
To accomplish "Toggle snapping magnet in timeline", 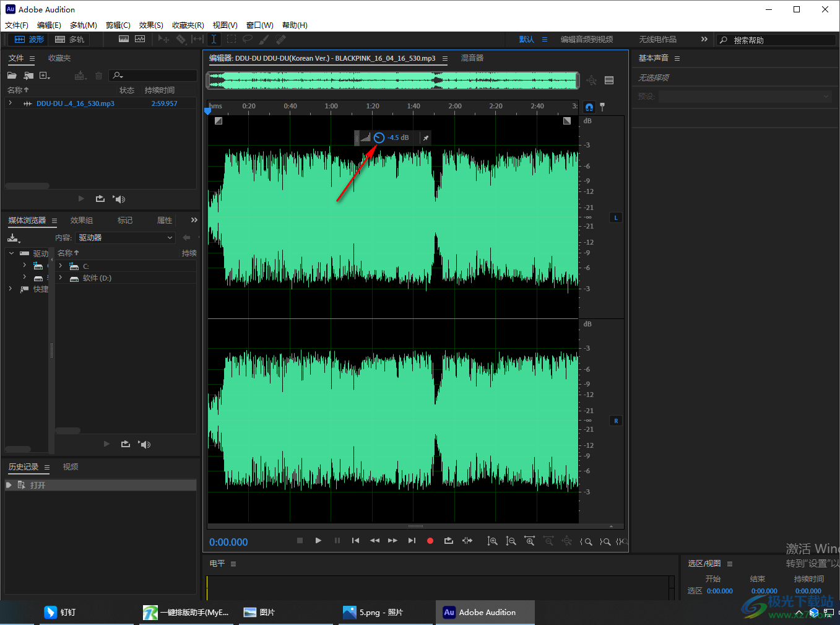I will [589, 107].
